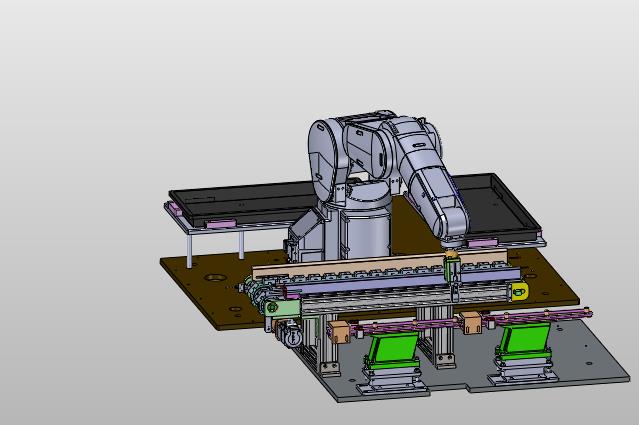Select the yellow end cap on the rail
Screen dimensions: 639x425
point(520,292)
